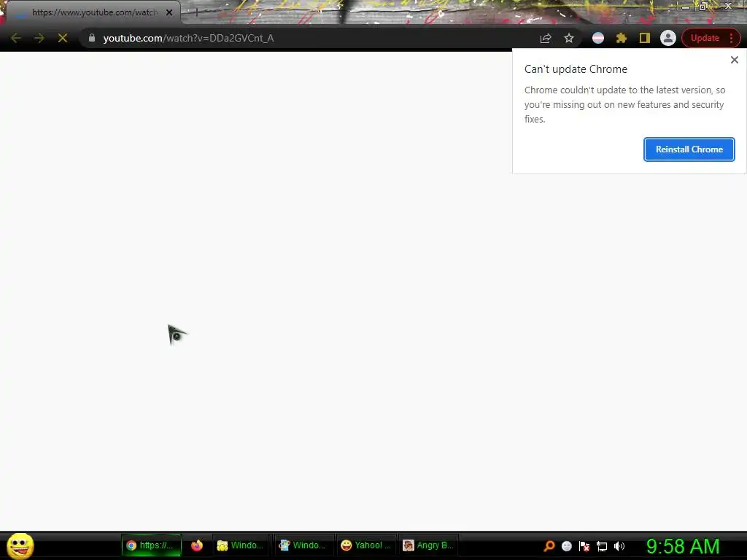Image resolution: width=747 pixels, height=560 pixels.
Task: Minimize the Chrome window
Action: pos(686,7)
